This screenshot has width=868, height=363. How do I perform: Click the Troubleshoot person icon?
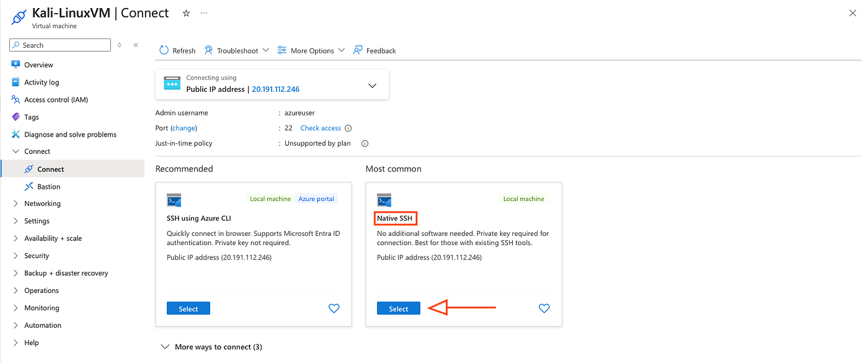pyautogui.click(x=209, y=50)
